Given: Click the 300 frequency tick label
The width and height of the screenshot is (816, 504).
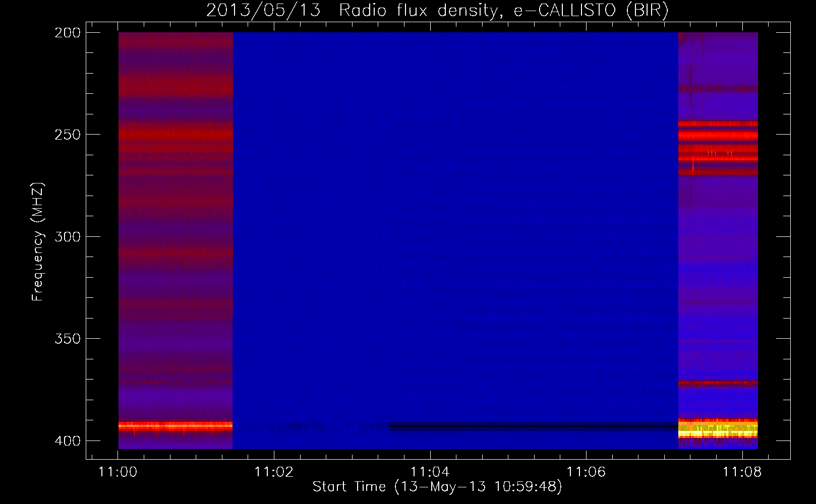Looking at the screenshot, I should (68, 236).
